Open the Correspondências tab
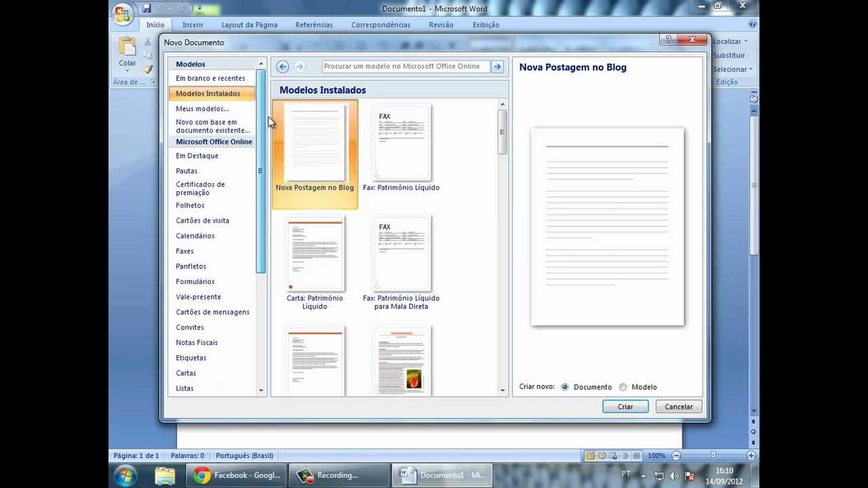The height and width of the screenshot is (488, 868). [380, 25]
